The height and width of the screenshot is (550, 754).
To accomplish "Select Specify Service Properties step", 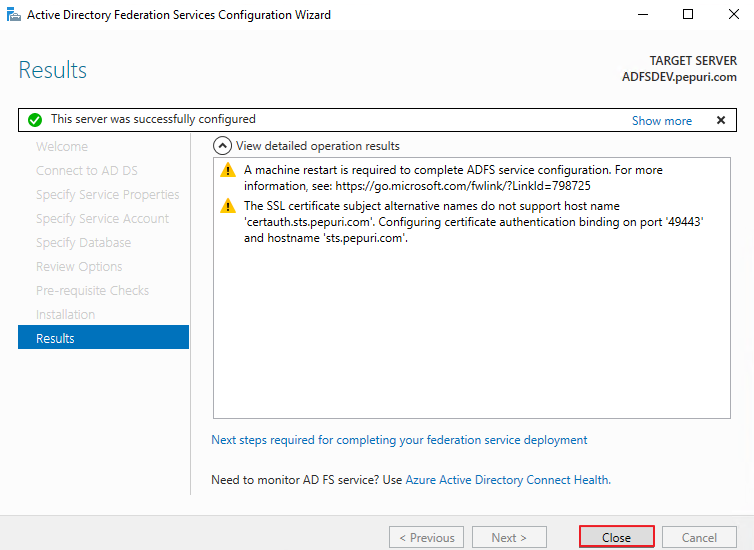I will 107,195.
